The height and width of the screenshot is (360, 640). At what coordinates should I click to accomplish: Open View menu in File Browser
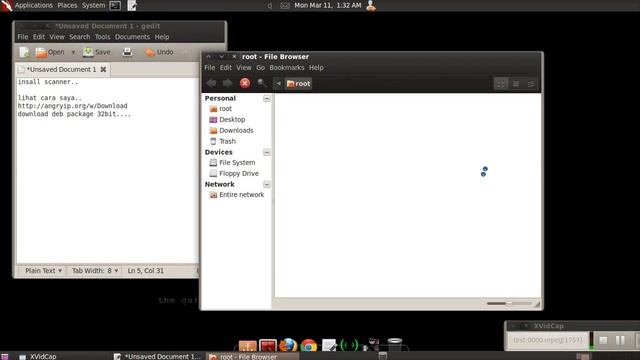point(244,68)
